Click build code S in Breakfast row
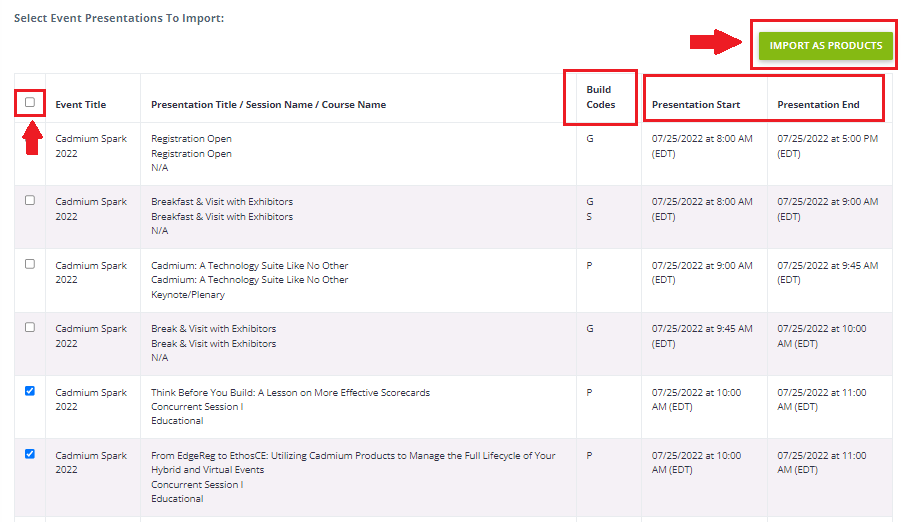 589,217
